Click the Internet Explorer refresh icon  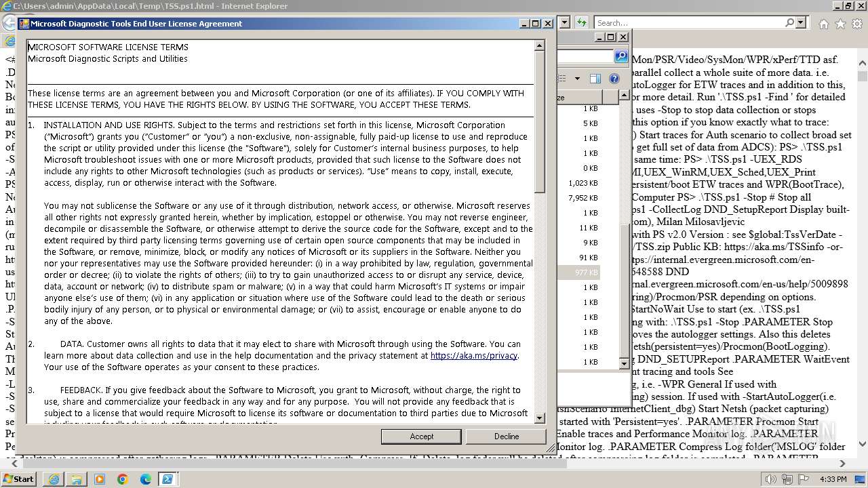pos(581,22)
